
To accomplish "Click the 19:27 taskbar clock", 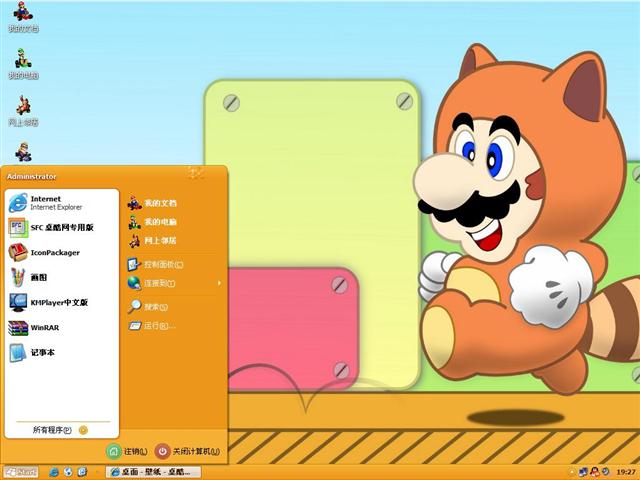I will (626, 472).
